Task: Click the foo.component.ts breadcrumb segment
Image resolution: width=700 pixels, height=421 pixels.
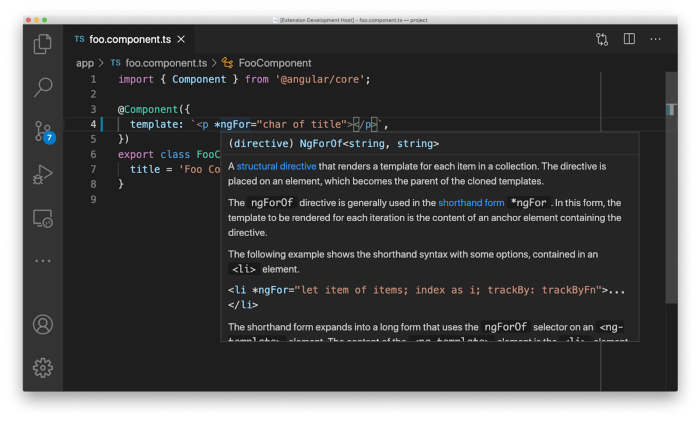Action: [x=166, y=63]
